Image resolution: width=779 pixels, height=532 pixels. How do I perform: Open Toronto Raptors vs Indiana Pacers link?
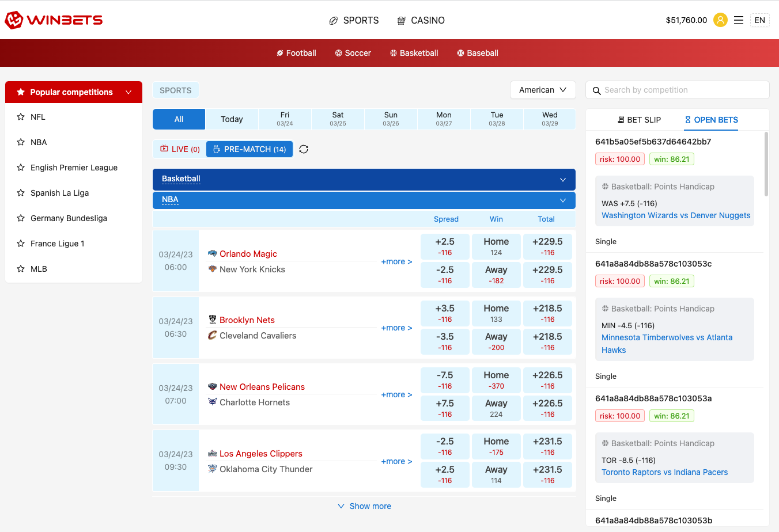tap(665, 472)
